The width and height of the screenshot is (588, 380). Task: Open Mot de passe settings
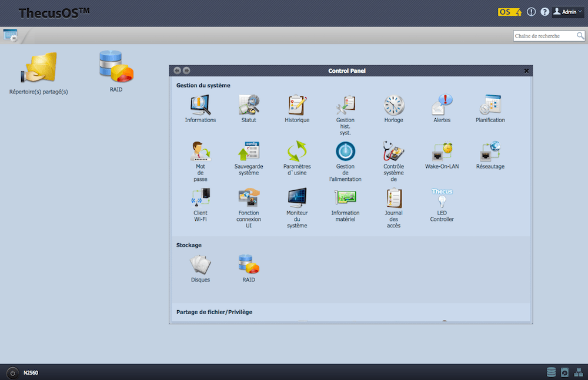[201, 162]
